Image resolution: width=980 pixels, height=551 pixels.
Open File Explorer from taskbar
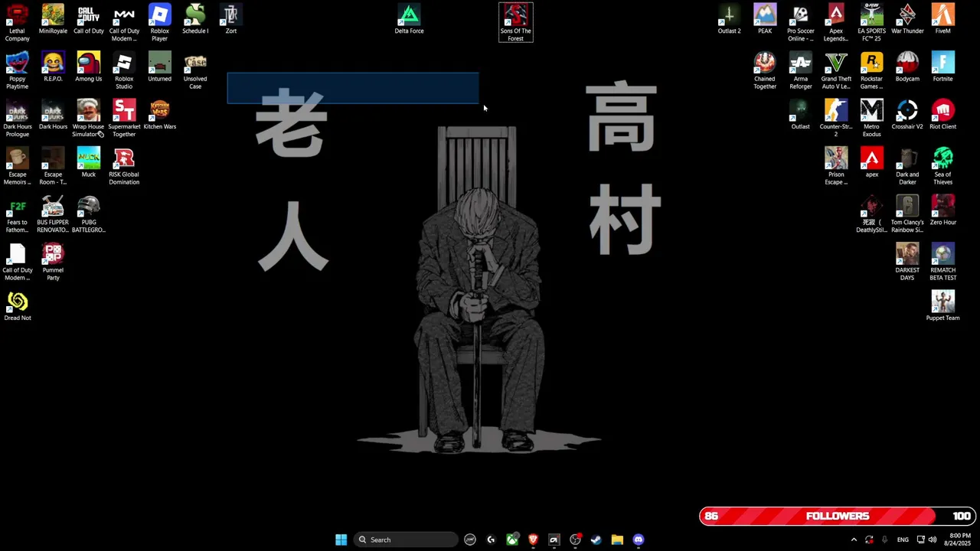[617, 540]
